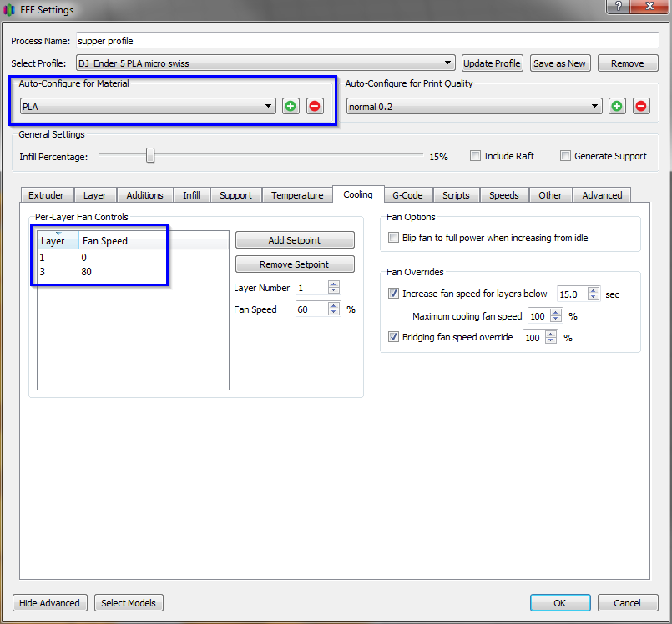Viewport: 672px width, 624px height.
Task: Close the FFF Settings window
Action: click(x=650, y=6)
